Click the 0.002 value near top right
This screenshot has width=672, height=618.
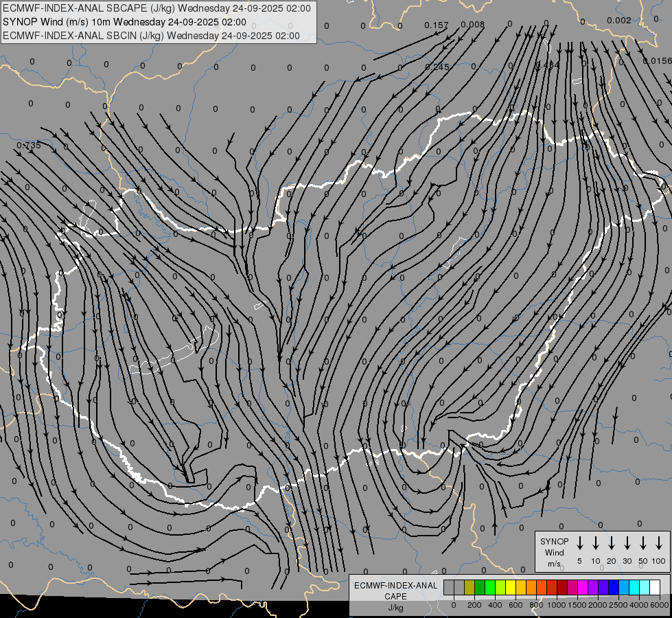[x=619, y=20]
